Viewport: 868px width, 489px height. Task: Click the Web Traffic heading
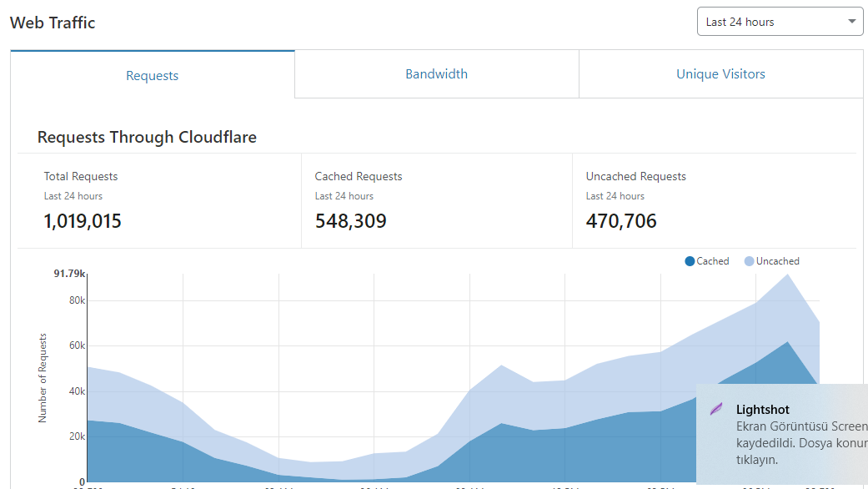[53, 23]
